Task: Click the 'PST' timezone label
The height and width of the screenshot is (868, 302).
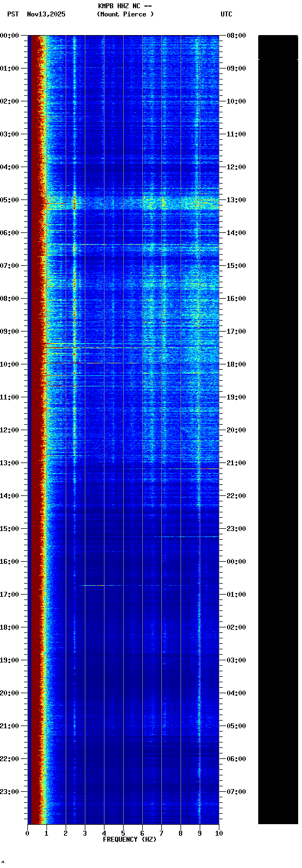Action: coord(13,14)
